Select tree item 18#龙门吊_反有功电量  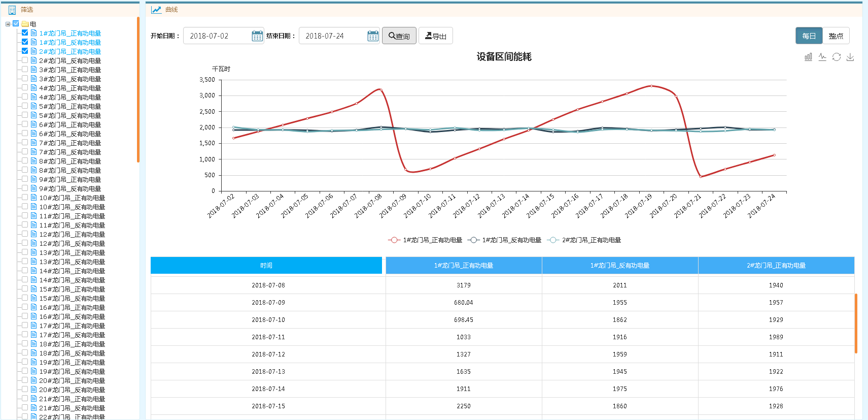tap(72, 353)
